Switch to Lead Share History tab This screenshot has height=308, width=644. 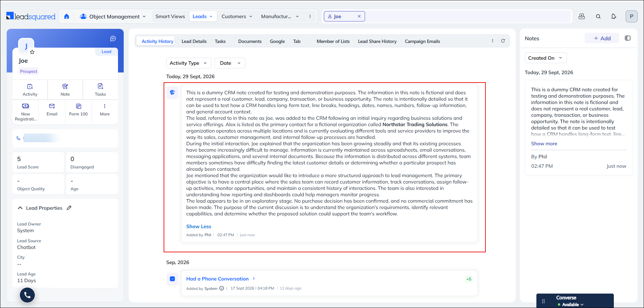377,41
